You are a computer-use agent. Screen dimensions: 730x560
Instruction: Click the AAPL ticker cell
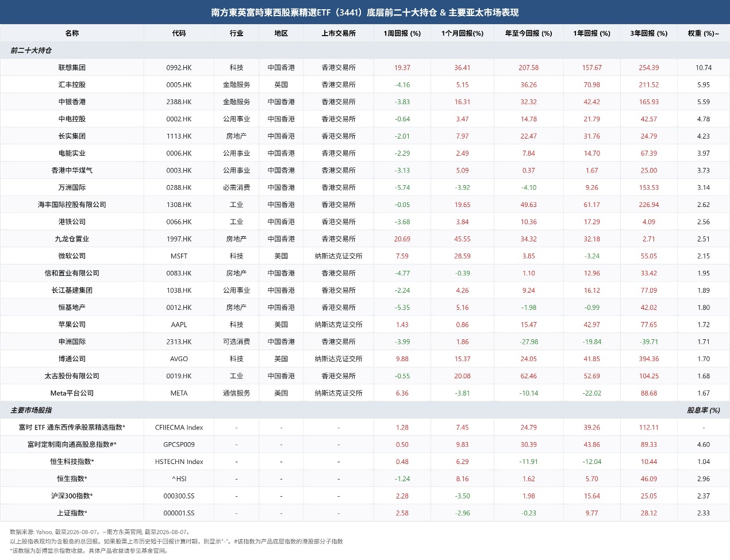tap(179, 325)
